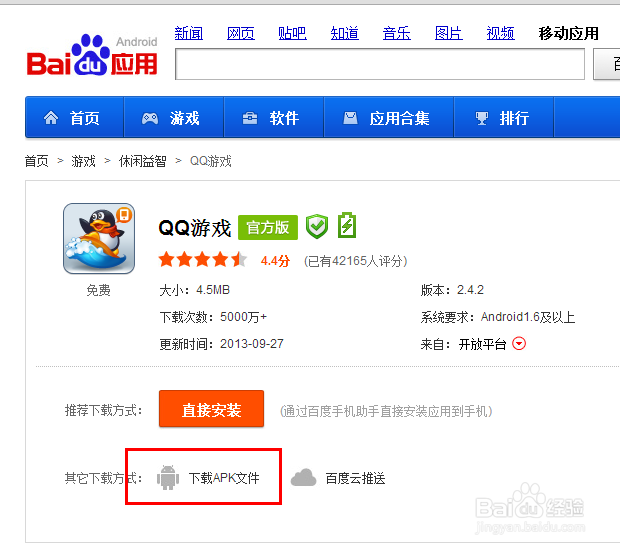Click the green battery power badge
620x549 pixels.
[347, 225]
